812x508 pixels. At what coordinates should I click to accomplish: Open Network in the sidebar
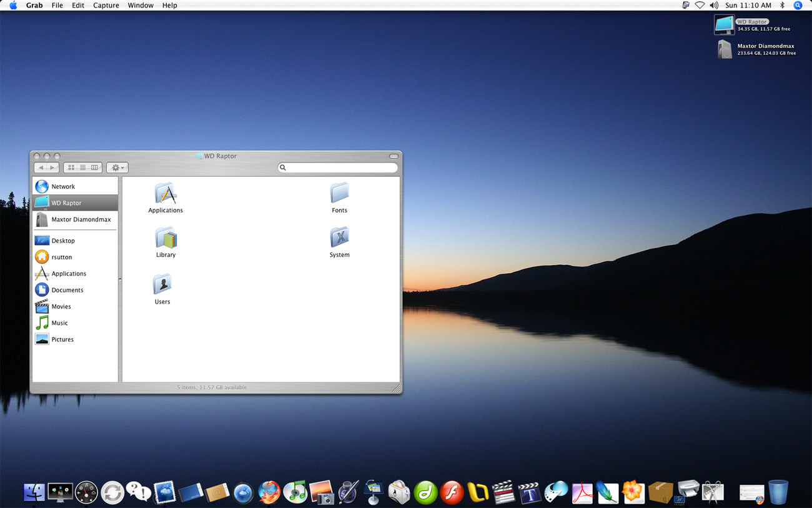pos(75,186)
